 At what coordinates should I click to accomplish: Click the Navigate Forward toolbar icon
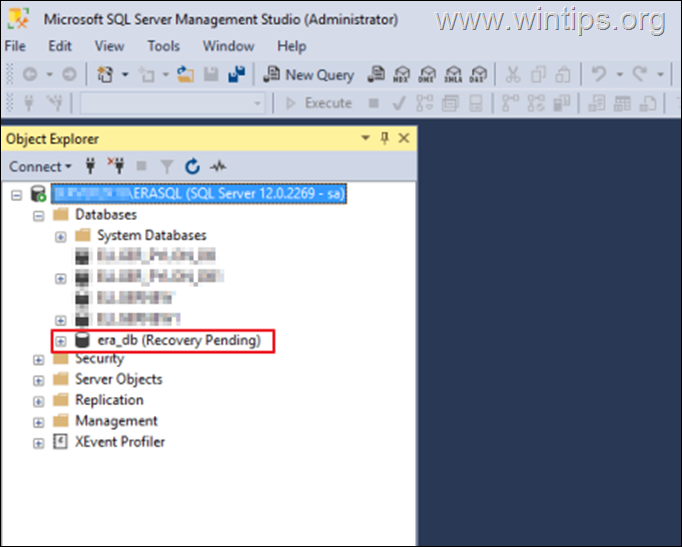click(x=69, y=75)
